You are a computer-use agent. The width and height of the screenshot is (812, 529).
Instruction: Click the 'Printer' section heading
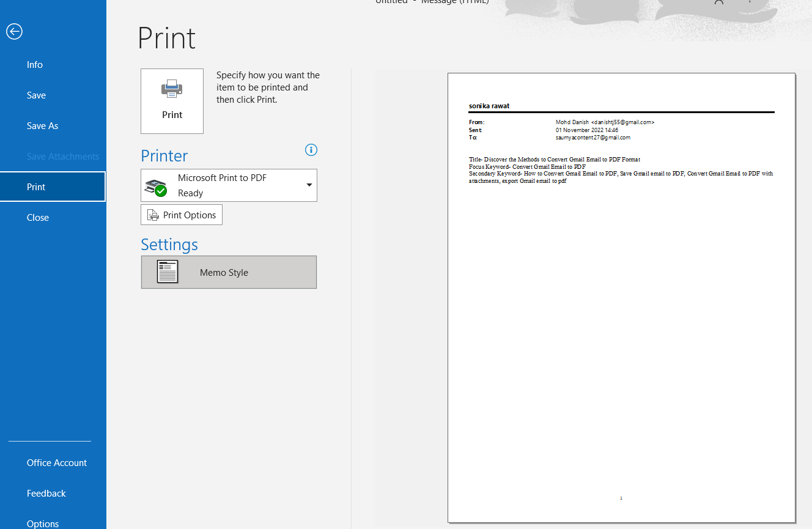164,156
